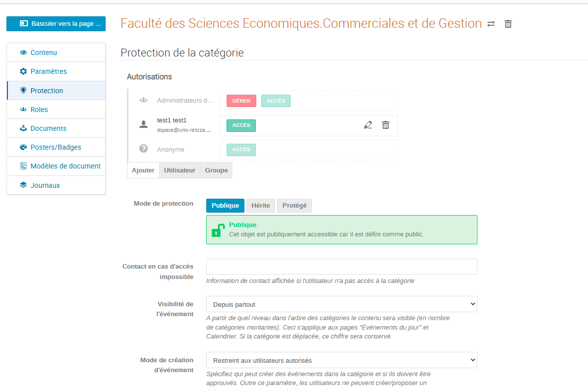588x390 pixels.
Task: Click the Journaux layers icon
Action: [x=23, y=185]
